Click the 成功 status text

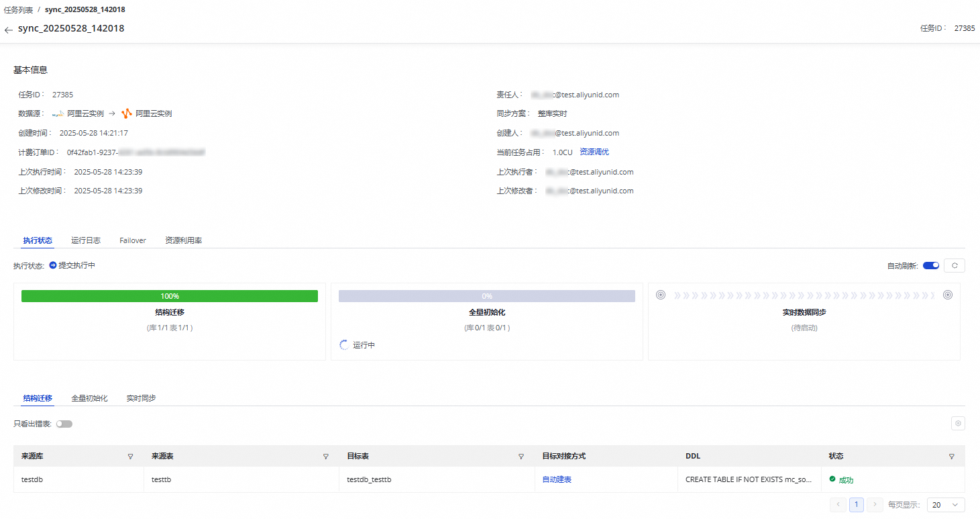coord(846,480)
